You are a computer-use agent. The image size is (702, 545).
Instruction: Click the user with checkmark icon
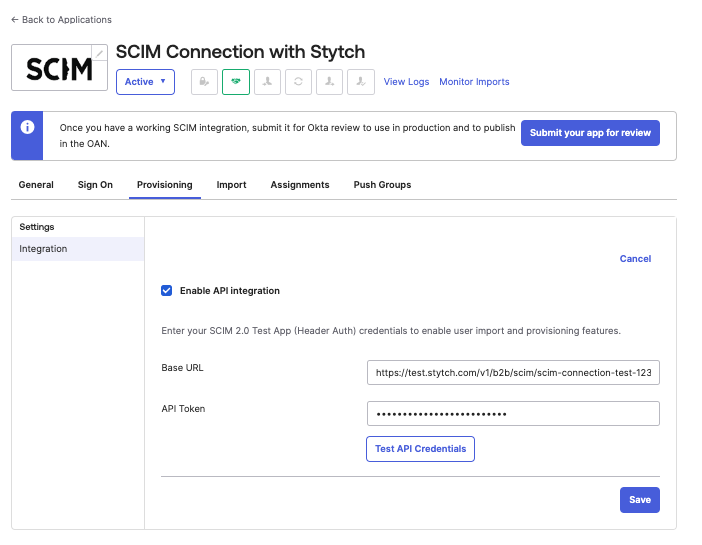tap(361, 82)
